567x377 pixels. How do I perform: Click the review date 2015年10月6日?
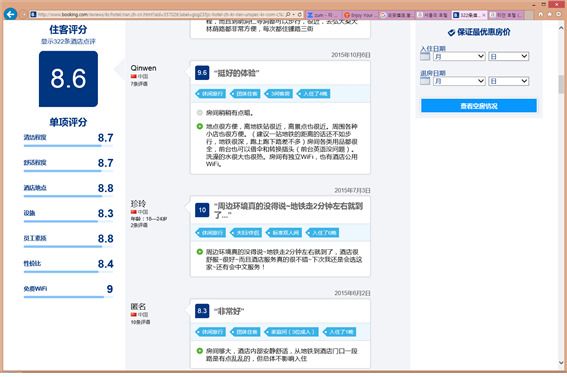tap(351, 55)
